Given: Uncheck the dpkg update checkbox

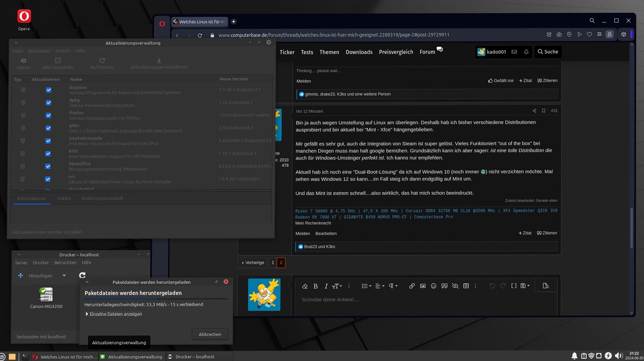Looking at the screenshot, I should (49, 103).
